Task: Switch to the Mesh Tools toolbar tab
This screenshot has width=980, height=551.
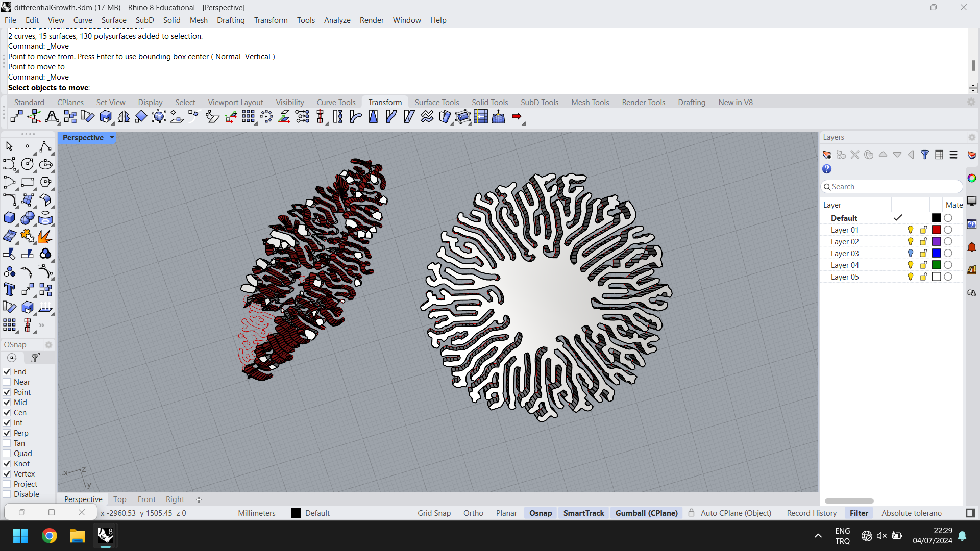Action: coord(590,102)
